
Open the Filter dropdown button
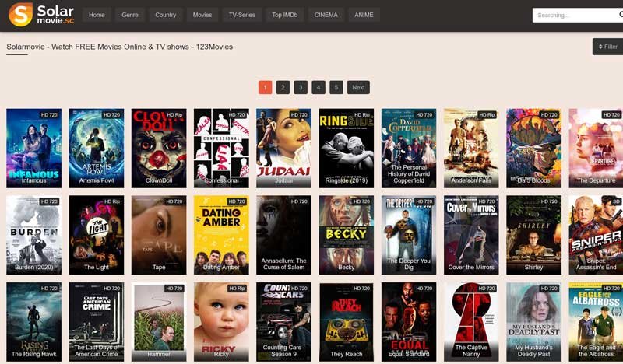[x=607, y=47]
